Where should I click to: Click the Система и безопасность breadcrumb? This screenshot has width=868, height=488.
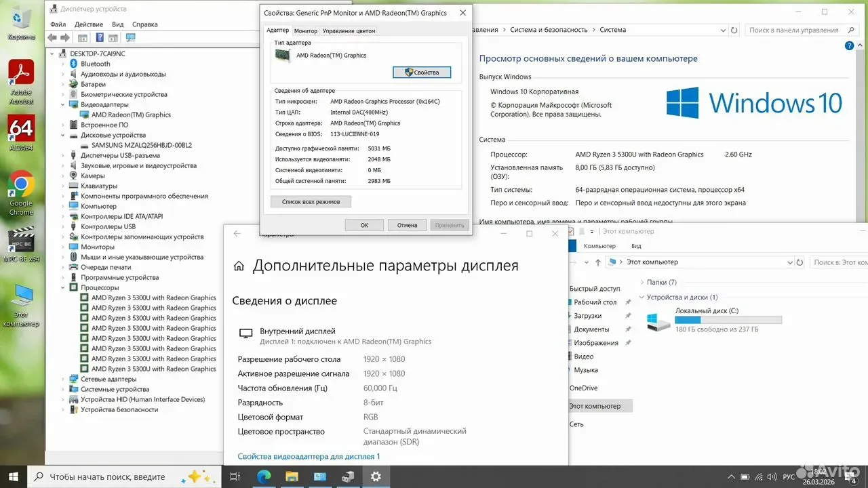549,30
